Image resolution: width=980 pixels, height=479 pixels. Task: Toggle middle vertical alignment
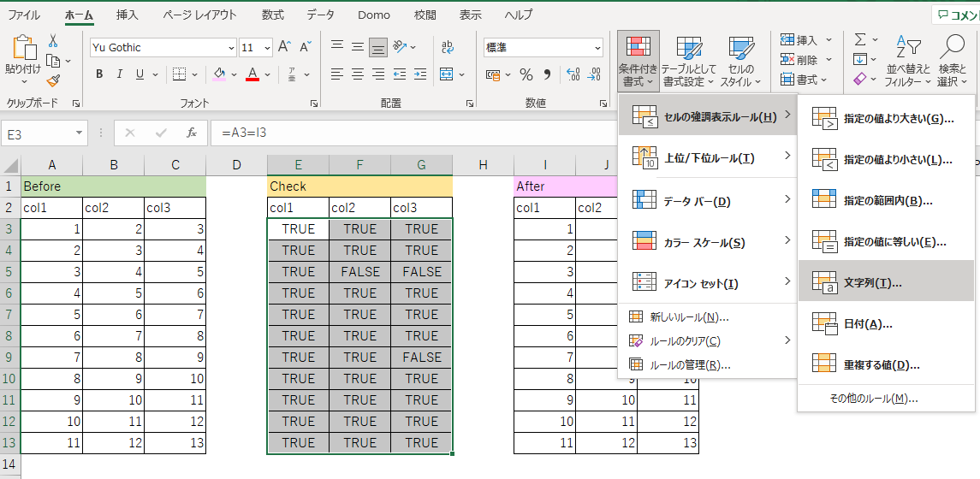358,47
